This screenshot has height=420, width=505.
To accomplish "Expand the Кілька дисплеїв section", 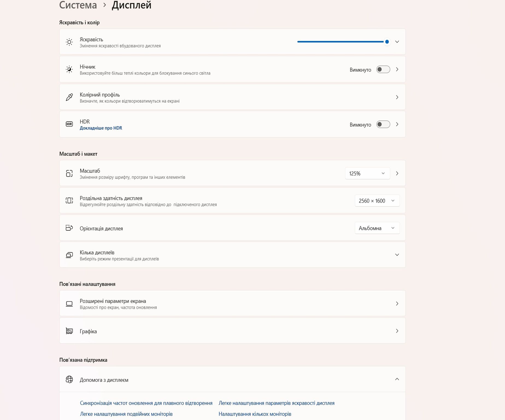I will tap(397, 255).
